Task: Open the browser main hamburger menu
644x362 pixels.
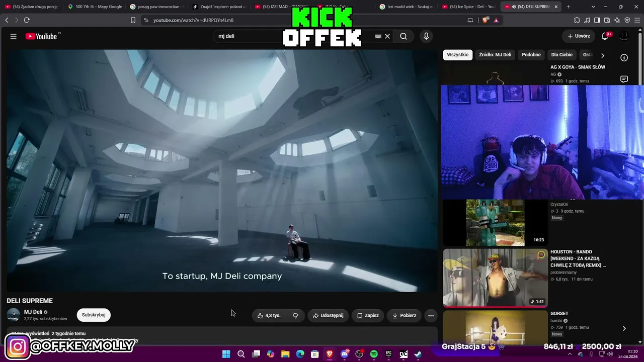Action: point(637,20)
